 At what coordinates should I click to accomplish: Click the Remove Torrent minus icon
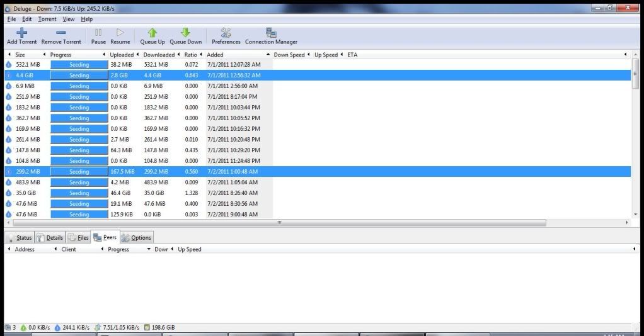coord(60,33)
